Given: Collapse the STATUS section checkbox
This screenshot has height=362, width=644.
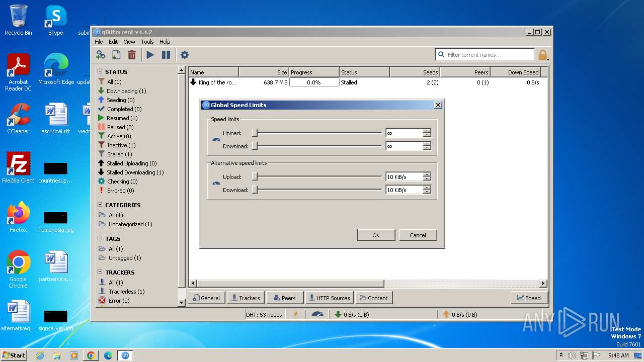Looking at the screenshot, I should click(100, 71).
